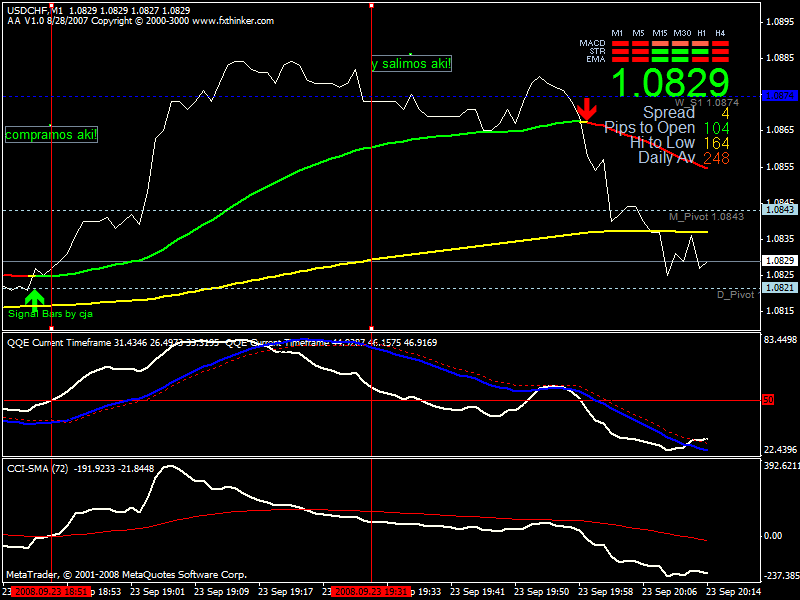Viewport: 800px width, 600px height.
Task: Click the red 50 level tag in QQE panel
Action: click(768, 400)
